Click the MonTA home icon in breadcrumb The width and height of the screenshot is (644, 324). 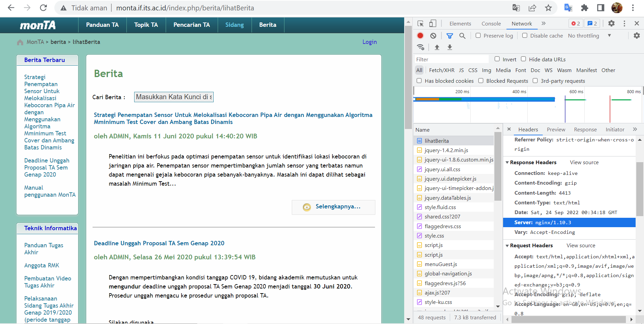pyautogui.click(x=20, y=42)
